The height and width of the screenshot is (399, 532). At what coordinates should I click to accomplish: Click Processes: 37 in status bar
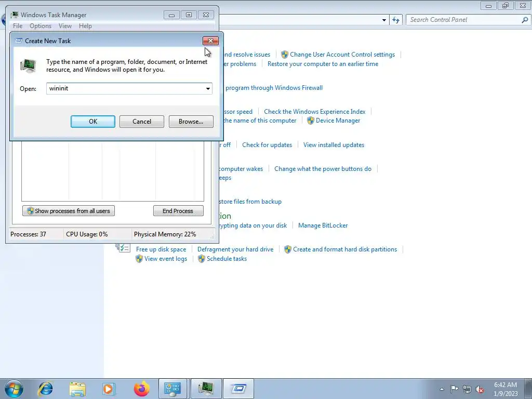point(28,234)
